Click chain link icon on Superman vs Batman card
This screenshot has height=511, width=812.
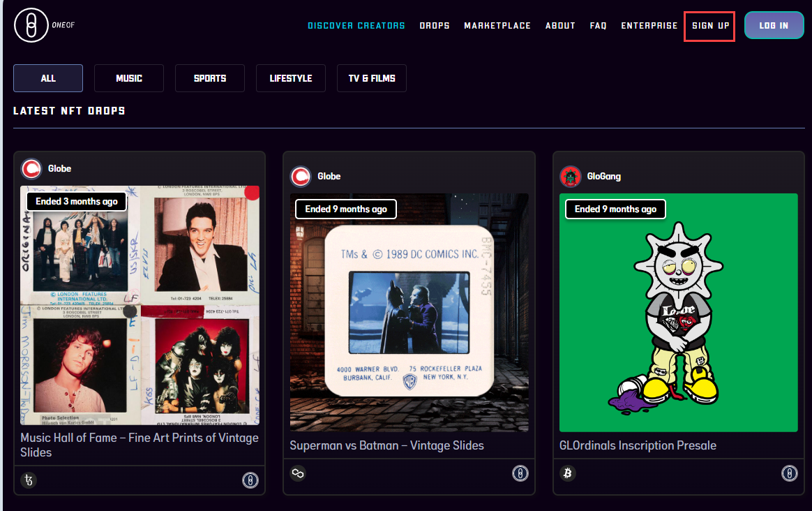coord(298,473)
